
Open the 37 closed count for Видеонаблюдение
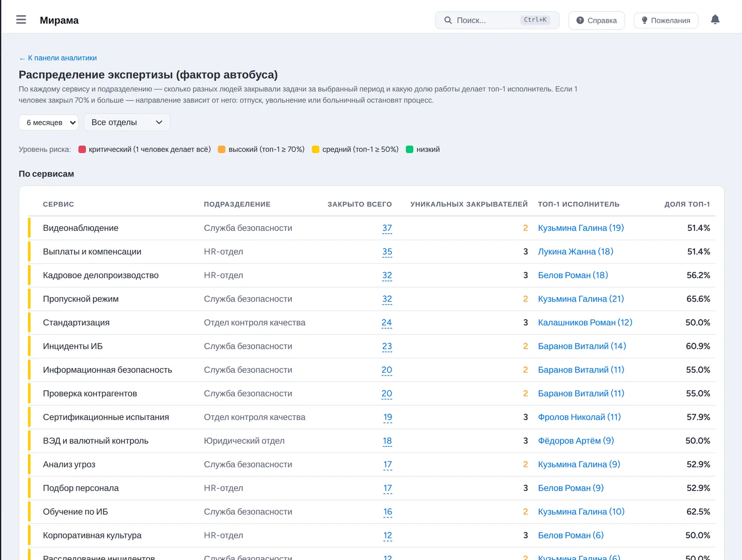(387, 228)
